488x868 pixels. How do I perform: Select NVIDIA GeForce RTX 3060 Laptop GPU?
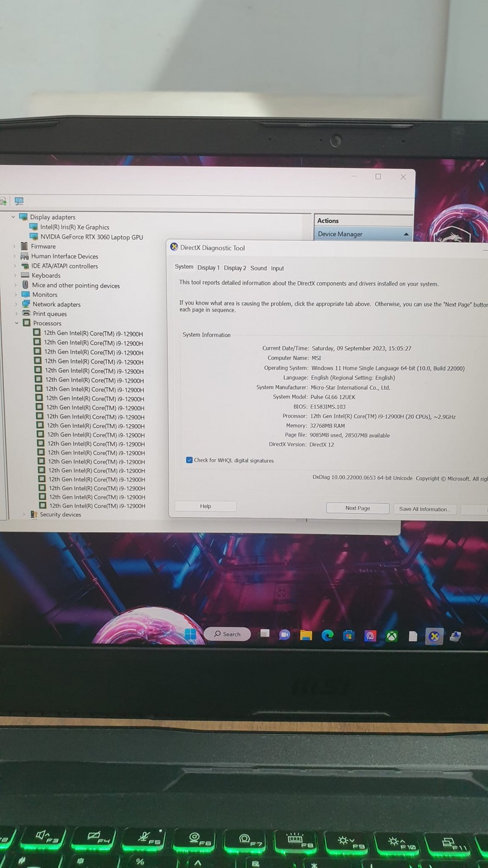click(91, 237)
